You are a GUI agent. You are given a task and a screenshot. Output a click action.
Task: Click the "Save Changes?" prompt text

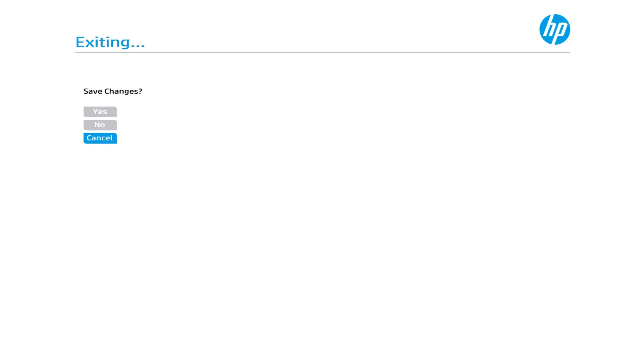[x=113, y=91]
